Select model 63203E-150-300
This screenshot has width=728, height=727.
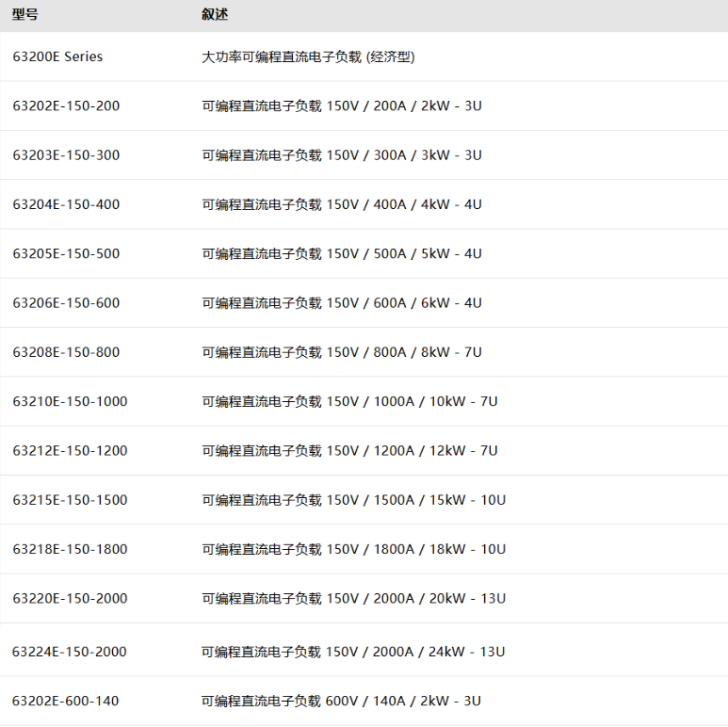pos(66,155)
